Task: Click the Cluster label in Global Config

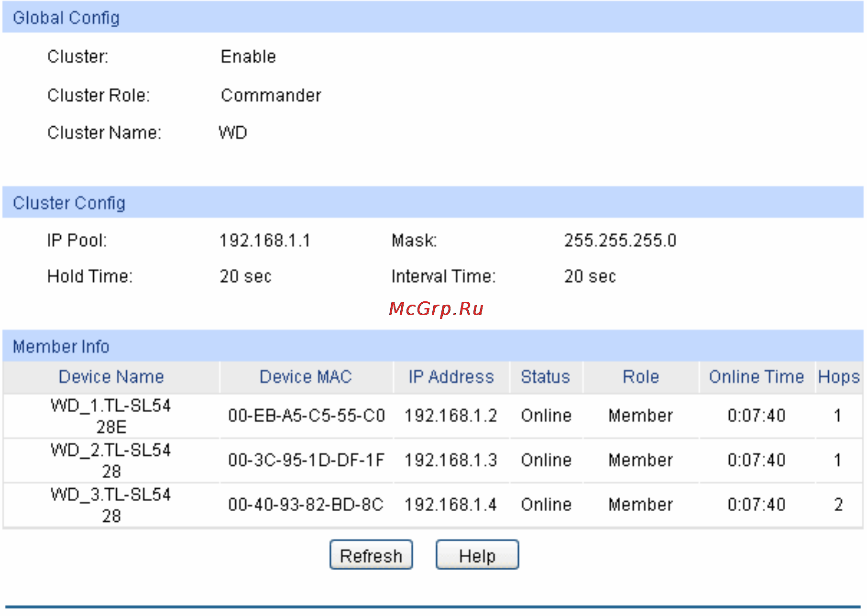Action: (x=78, y=57)
